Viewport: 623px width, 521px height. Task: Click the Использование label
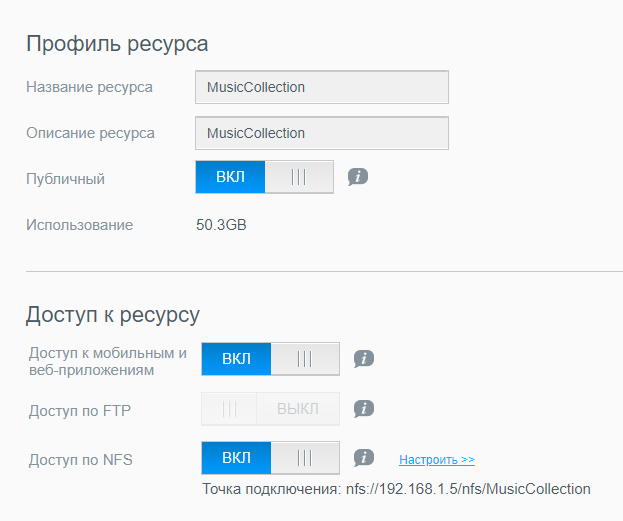(79, 225)
